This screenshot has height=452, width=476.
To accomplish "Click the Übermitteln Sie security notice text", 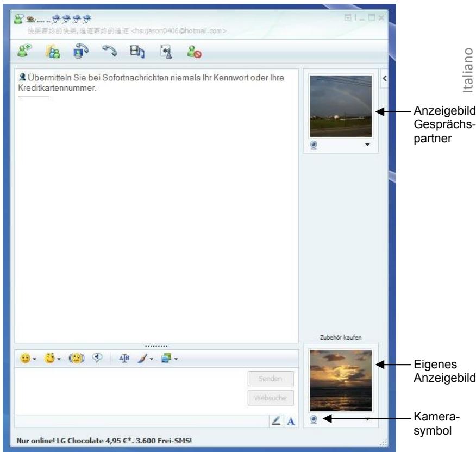I will tap(151, 83).
